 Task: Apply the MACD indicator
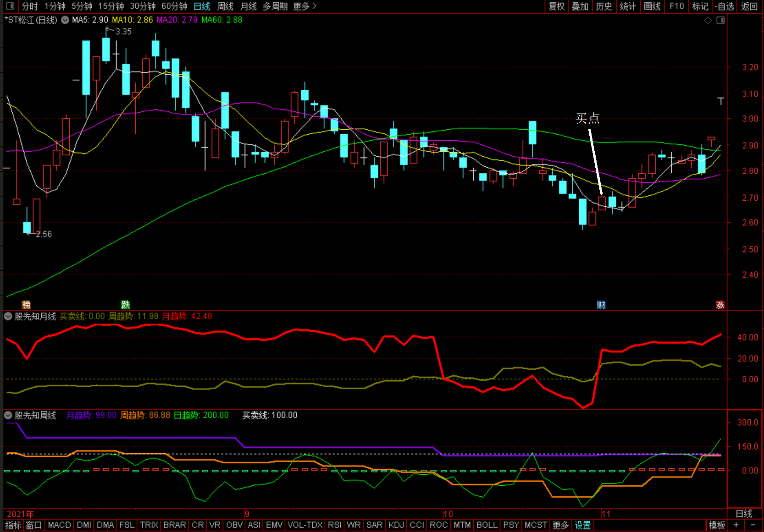click(60, 525)
